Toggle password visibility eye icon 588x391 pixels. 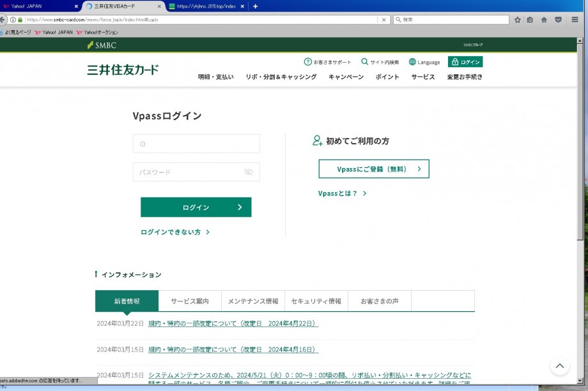tap(249, 172)
